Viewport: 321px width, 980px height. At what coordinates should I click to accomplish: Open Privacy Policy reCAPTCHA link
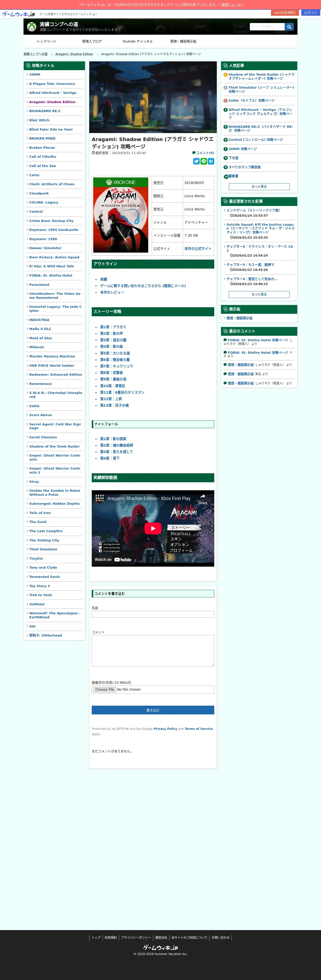(x=165, y=729)
